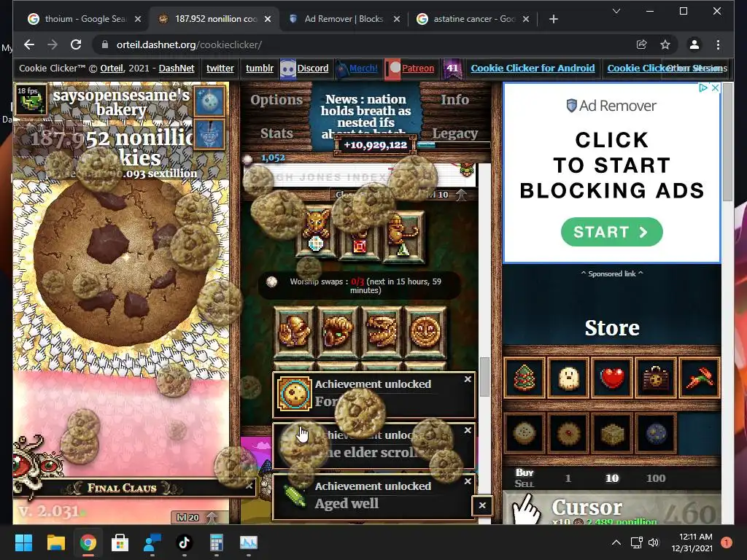Open Cookie Clicker for Android link
The height and width of the screenshot is (560, 747).
pos(533,68)
